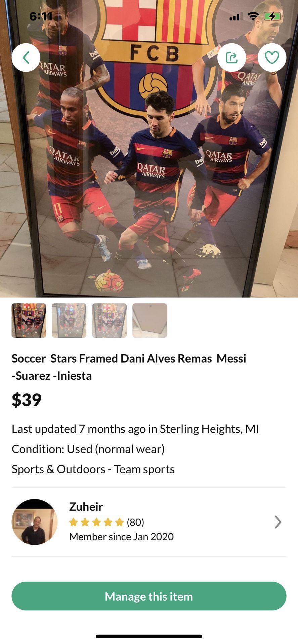Image resolution: width=298 pixels, height=644 pixels.
Task: Tap the Sports & Outdoors category text
Action: tap(93, 469)
